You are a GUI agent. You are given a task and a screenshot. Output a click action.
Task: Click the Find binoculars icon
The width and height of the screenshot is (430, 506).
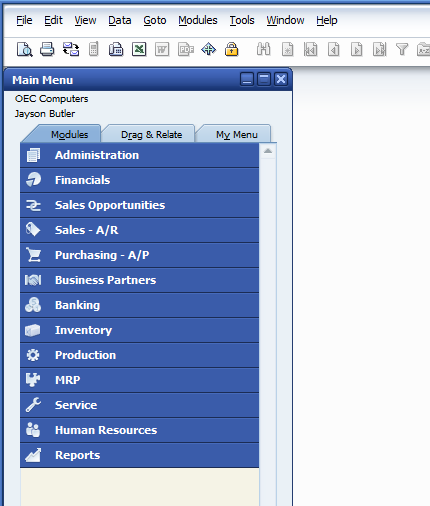click(263, 49)
